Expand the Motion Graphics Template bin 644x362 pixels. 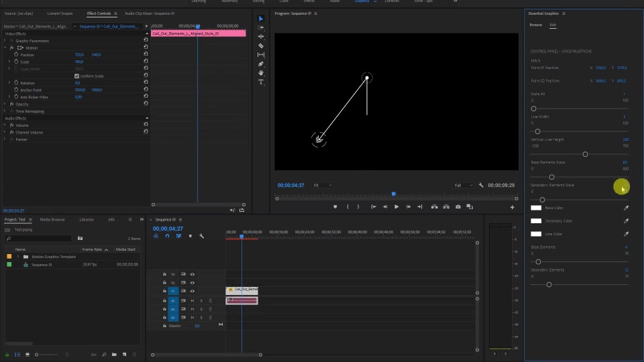tap(17, 257)
